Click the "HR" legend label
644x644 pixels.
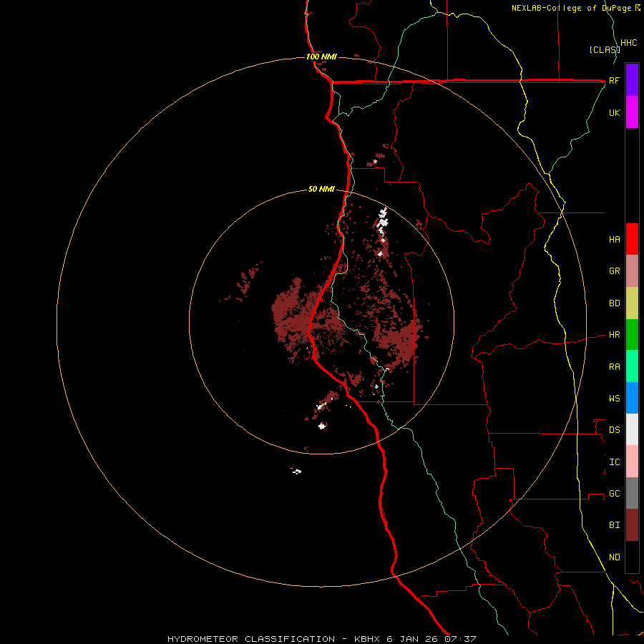point(614,335)
